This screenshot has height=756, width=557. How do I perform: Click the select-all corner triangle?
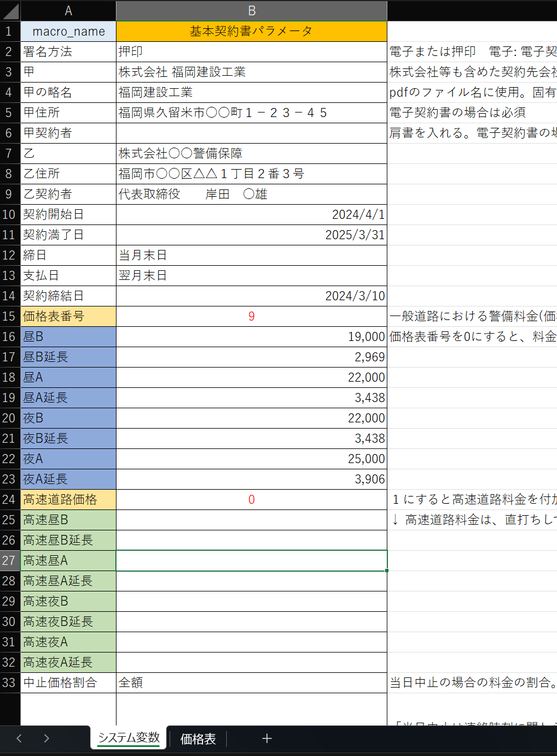[10, 11]
